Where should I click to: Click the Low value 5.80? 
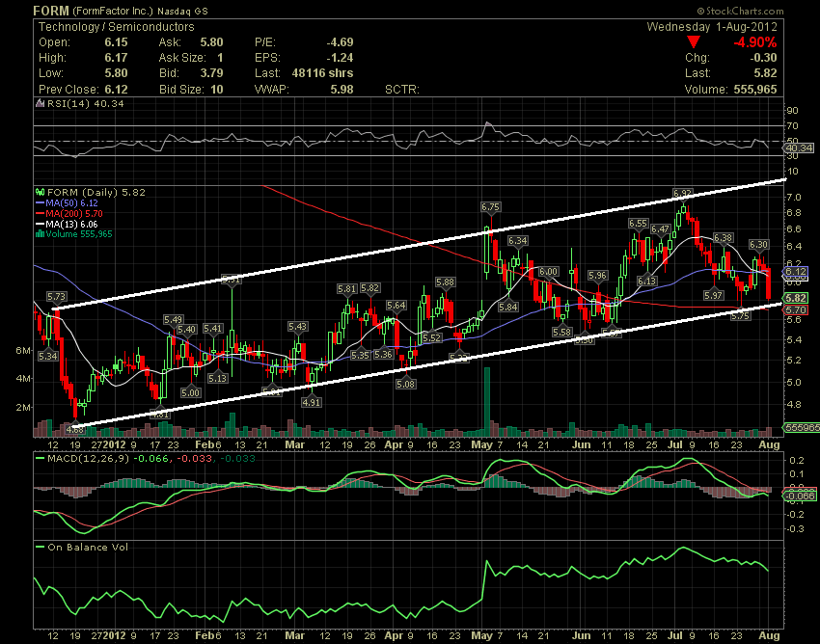[x=116, y=72]
